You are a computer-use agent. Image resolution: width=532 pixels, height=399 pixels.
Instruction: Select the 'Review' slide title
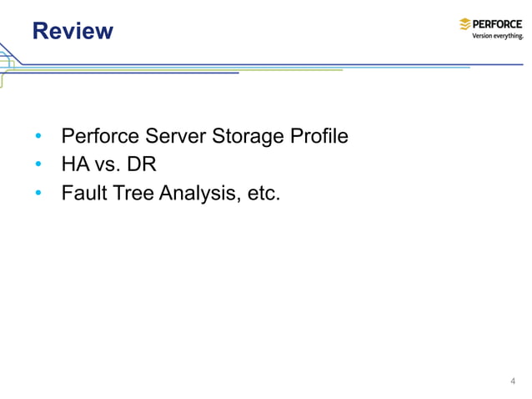[x=73, y=32]
